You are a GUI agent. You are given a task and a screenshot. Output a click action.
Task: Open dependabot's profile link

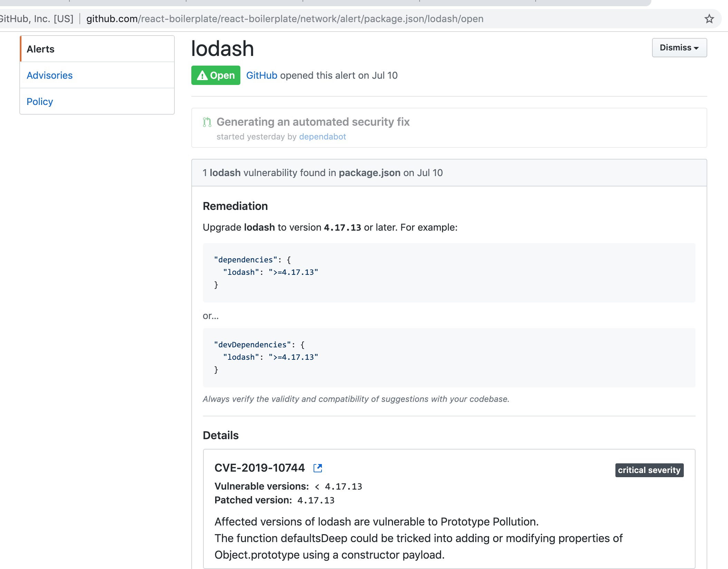pyautogui.click(x=322, y=137)
